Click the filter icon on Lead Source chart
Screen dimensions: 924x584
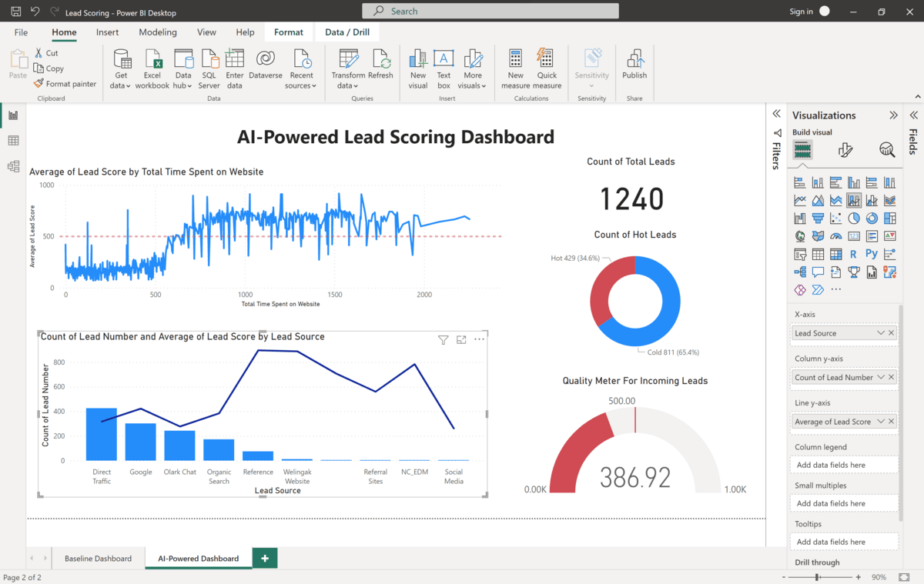[443, 339]
